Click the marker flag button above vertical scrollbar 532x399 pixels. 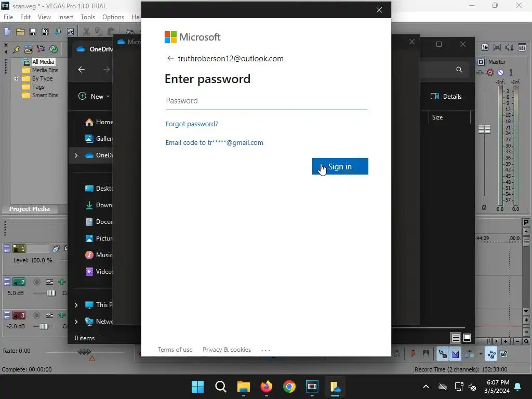pos(526,222)
